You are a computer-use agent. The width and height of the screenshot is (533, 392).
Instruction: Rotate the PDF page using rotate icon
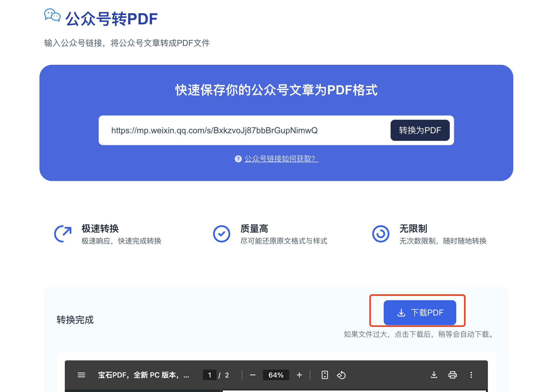point(341,375)
